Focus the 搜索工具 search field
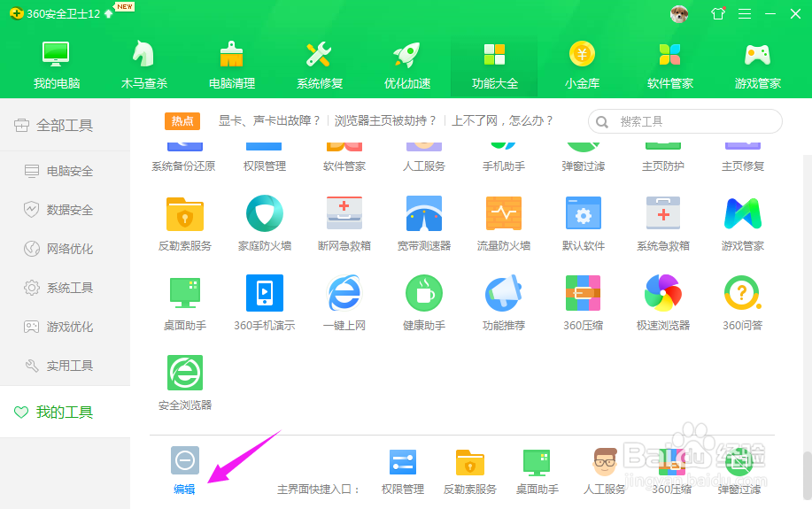The height and width of the screenshot is (509, 812). click(685, 121)
